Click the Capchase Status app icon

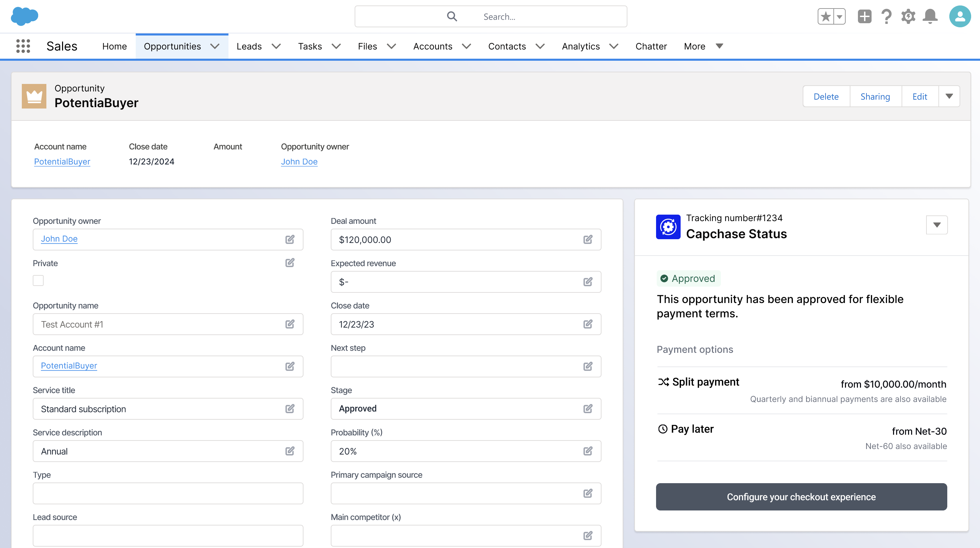(668, 227)
